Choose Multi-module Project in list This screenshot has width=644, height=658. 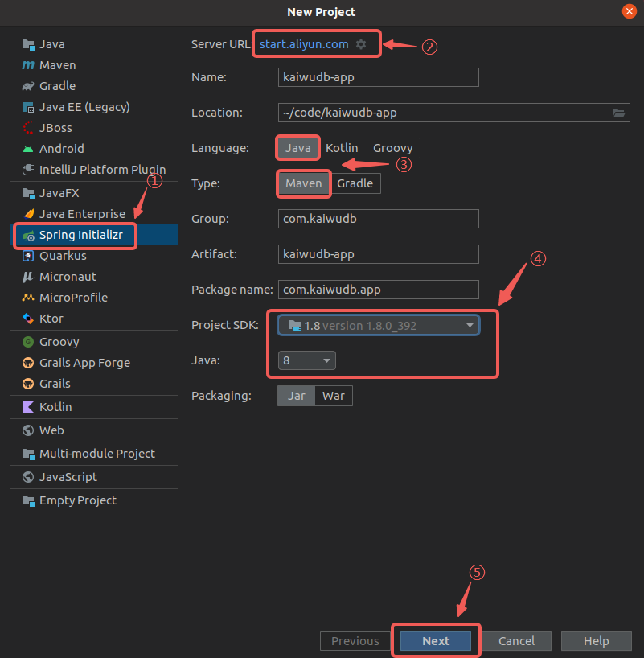pos(96,454)
